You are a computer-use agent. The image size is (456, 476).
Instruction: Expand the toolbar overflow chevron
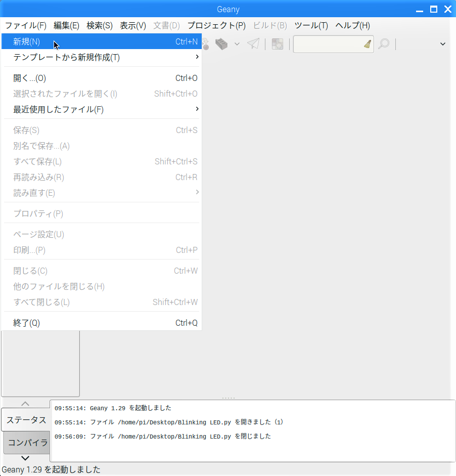point(443,44)
